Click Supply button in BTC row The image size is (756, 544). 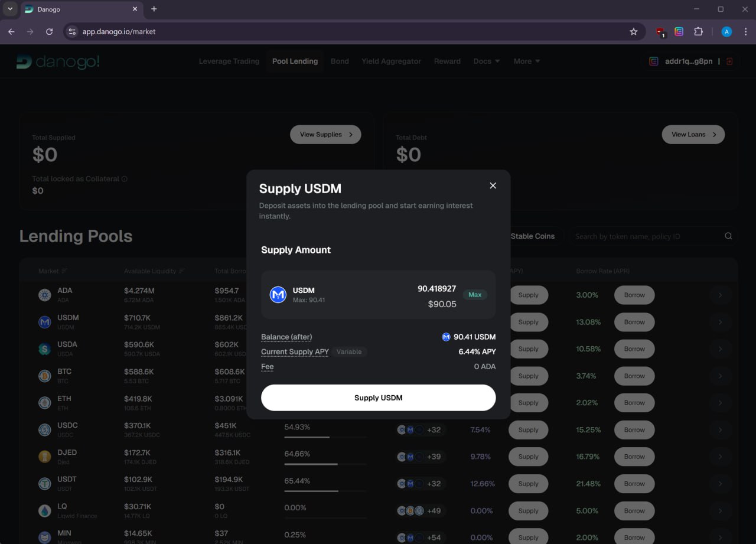point(528,376)
